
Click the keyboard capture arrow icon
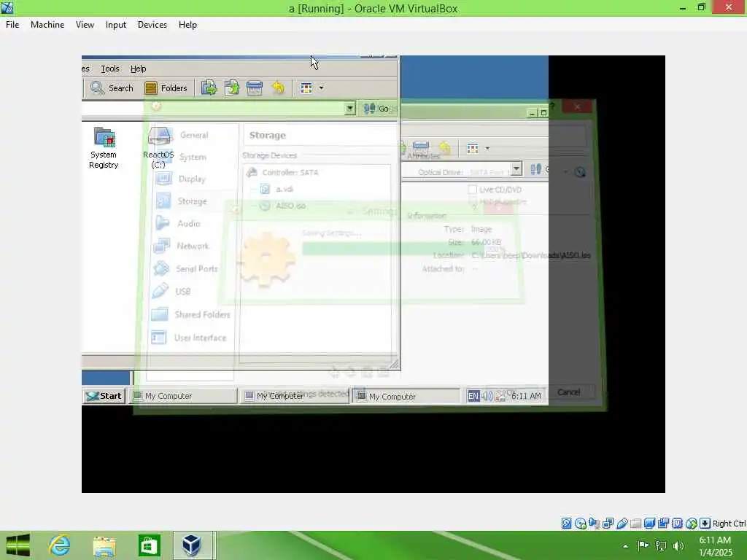click(705, 524)
